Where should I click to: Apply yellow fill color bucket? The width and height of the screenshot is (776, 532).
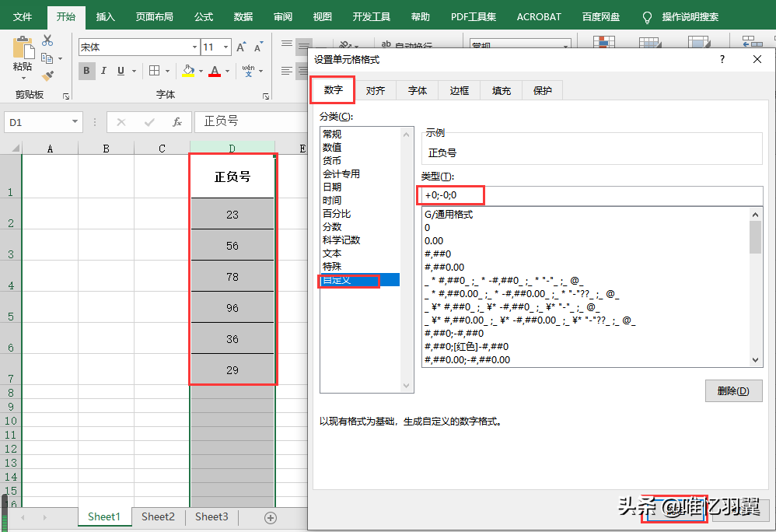click(x=188, y=71)
